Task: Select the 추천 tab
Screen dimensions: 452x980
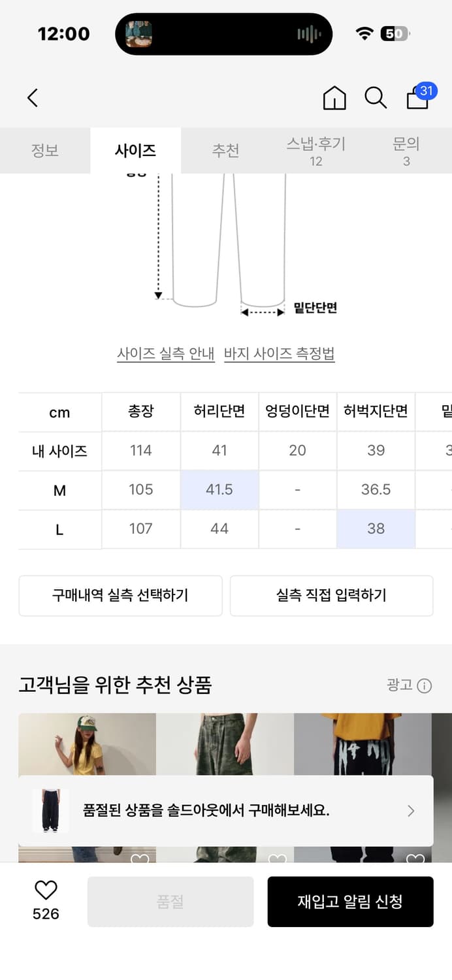Action: [x=225, y=150]
